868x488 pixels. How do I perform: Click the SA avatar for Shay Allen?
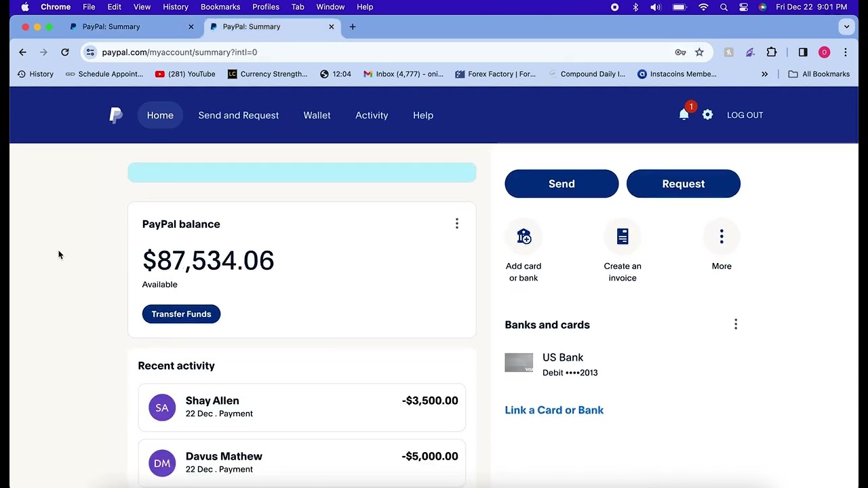pos(162,407)
